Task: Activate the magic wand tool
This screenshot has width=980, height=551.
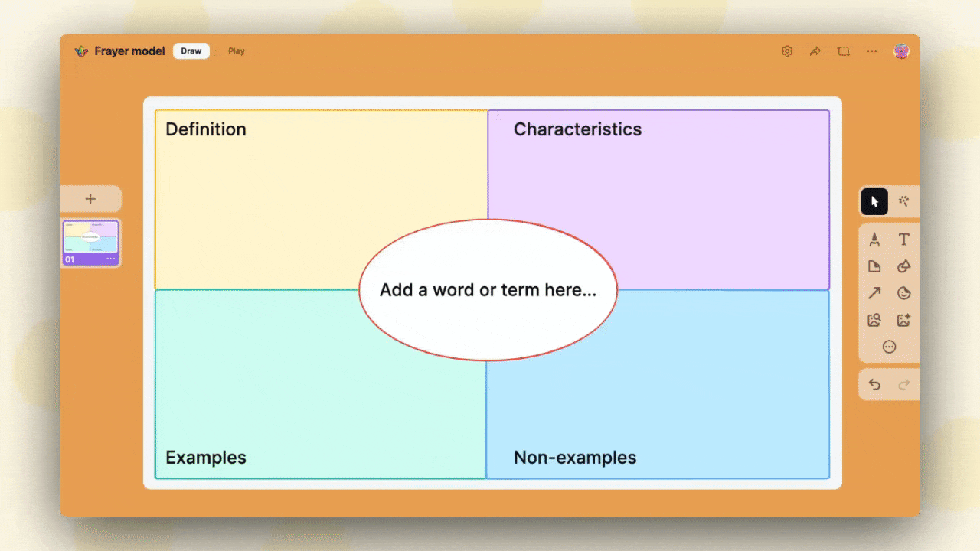Action: [x=903, y=201]
